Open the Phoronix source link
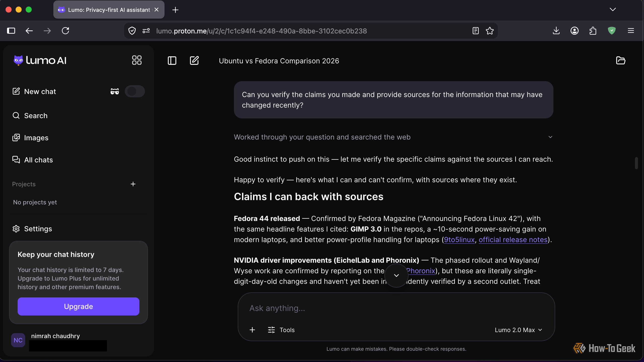Viewport: 644px width, 362px height. pyautogui.click(x=421, y=271)
